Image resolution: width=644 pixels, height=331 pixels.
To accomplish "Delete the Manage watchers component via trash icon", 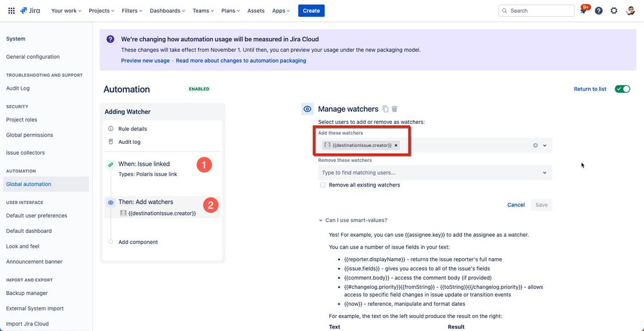I will tap(395, 109).
